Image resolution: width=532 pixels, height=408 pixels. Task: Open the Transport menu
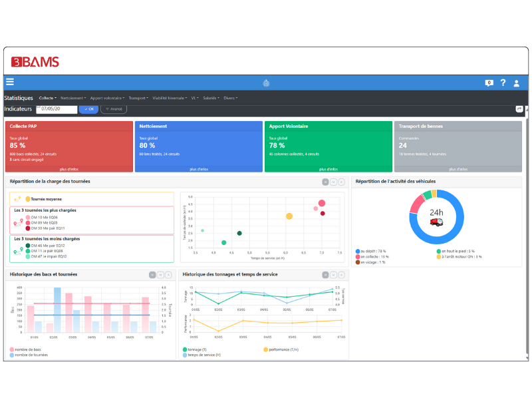click(x=138, y=98)
